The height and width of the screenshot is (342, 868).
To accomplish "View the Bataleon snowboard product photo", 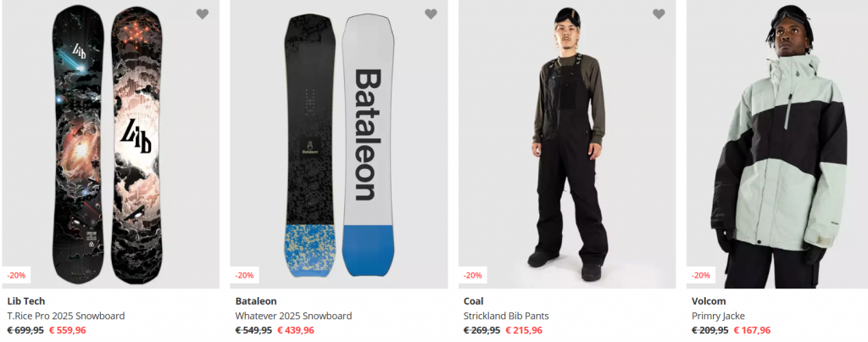I will (x=339, y=144).
